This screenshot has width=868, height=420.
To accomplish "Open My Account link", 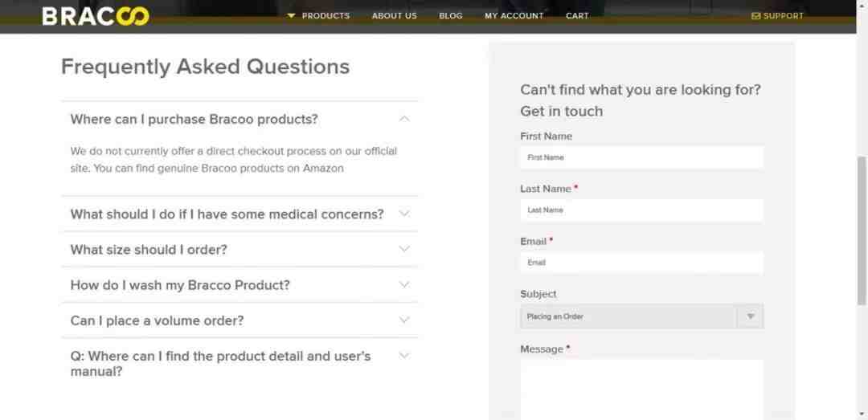I will click(x=514, y=16).
